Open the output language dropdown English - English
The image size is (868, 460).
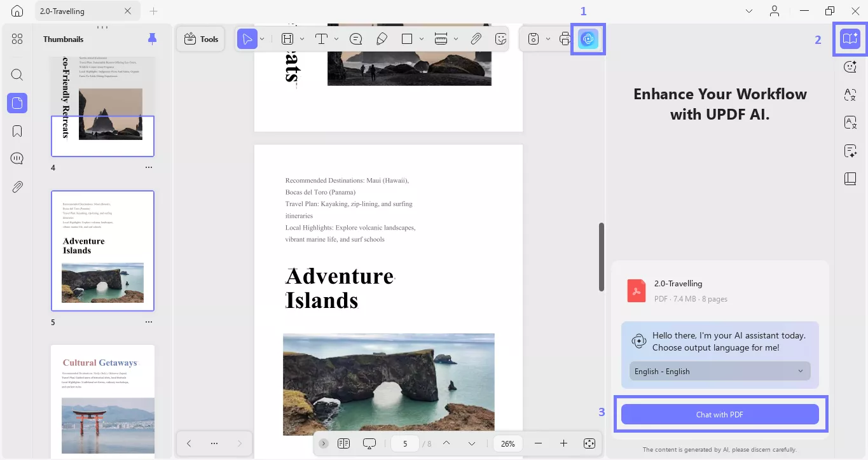point(719,371)
